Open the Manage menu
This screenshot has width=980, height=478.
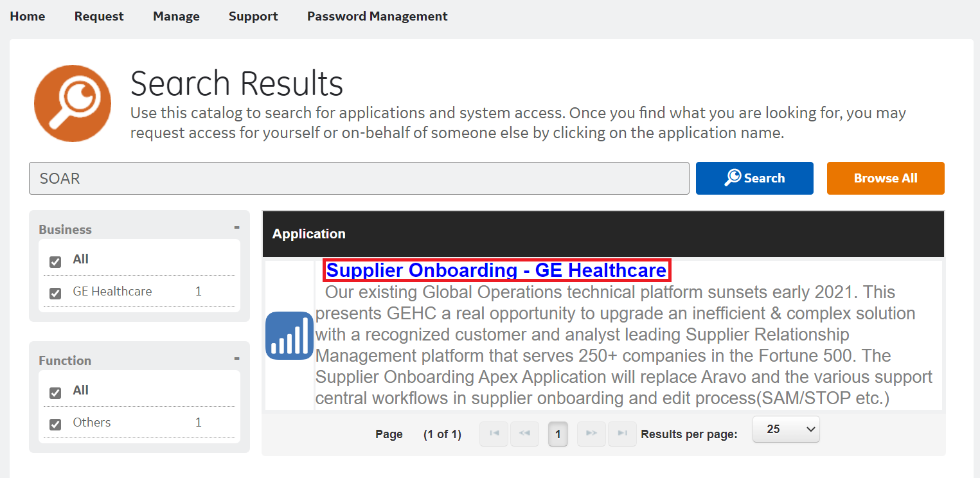176,16
